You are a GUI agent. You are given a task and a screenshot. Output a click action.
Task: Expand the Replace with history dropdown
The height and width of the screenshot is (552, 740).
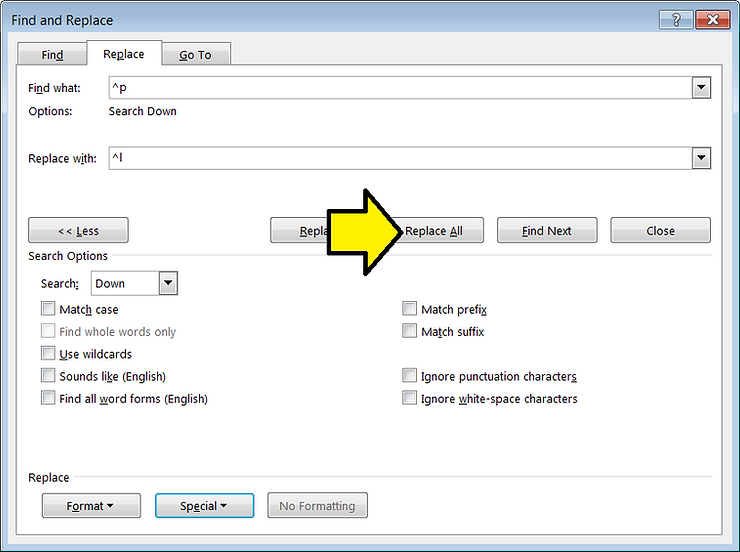pos(701,158)
